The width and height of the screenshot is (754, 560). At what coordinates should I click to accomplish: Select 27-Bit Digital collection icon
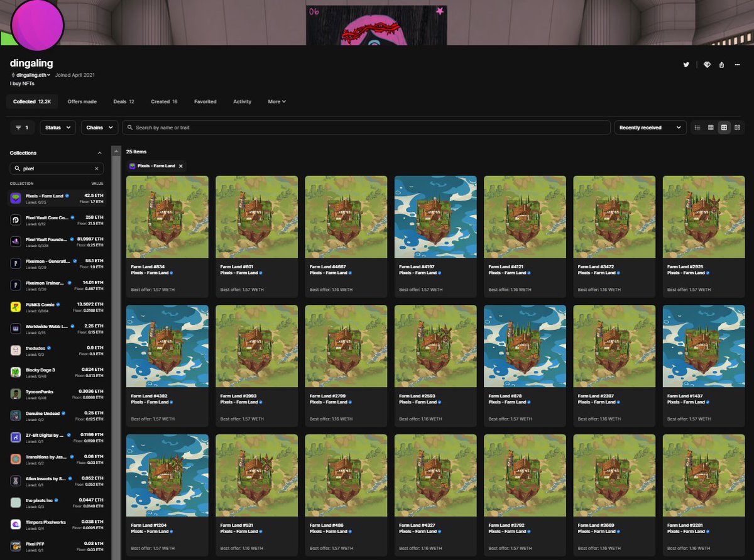tap(16, 437)
